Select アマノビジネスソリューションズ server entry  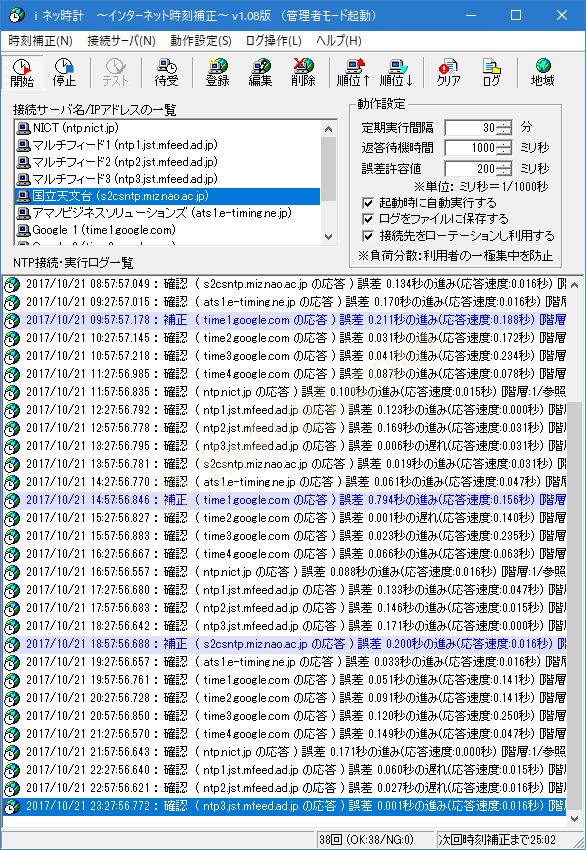pos(168,212)
